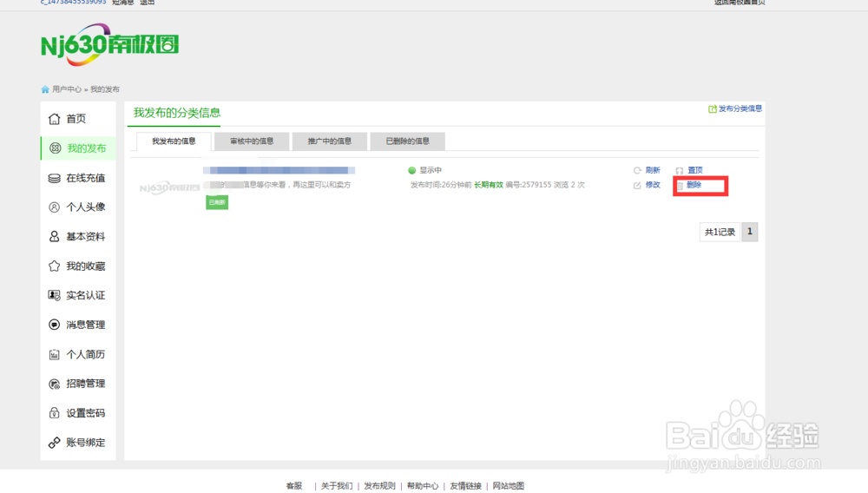Click page number 1 in pagination
This screenshot has height=493, width=868.
tap(750, 232)
